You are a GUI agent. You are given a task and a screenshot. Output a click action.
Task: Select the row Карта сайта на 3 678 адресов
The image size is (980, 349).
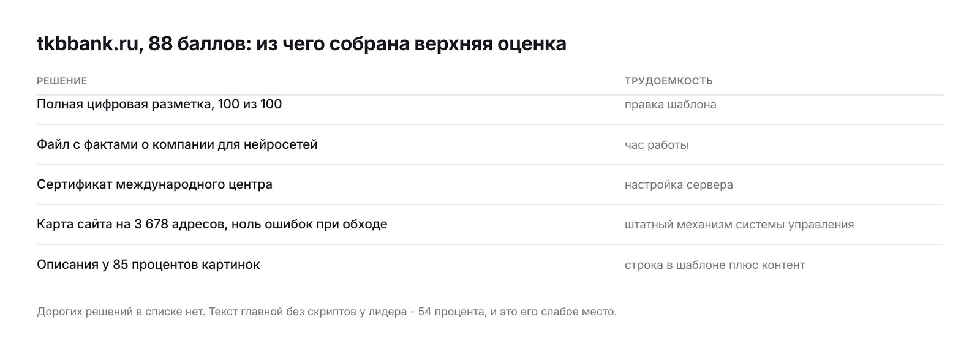[490, 224]
